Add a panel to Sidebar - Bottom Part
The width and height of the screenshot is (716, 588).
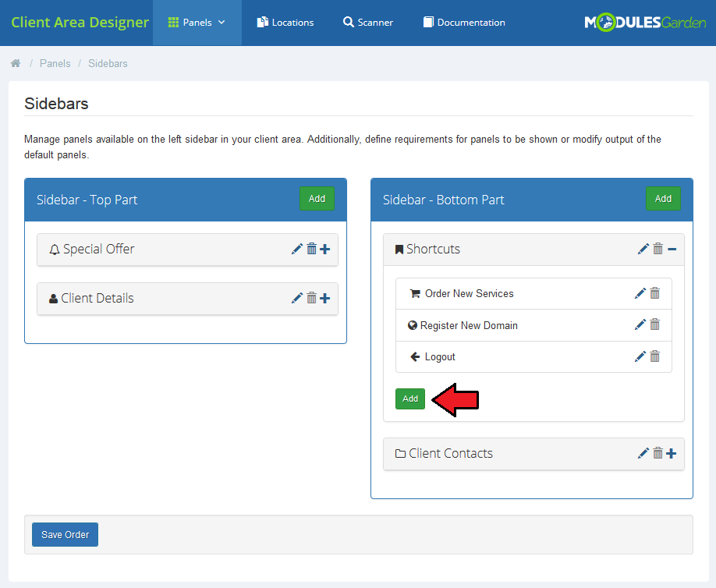click(663, 199)
